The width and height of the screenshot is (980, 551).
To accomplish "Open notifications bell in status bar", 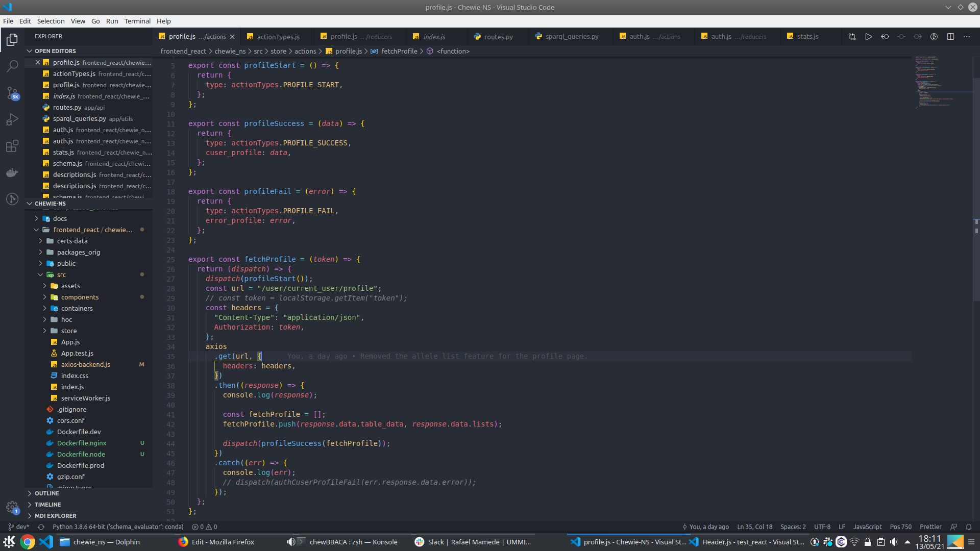I will [x=969, y=527].
